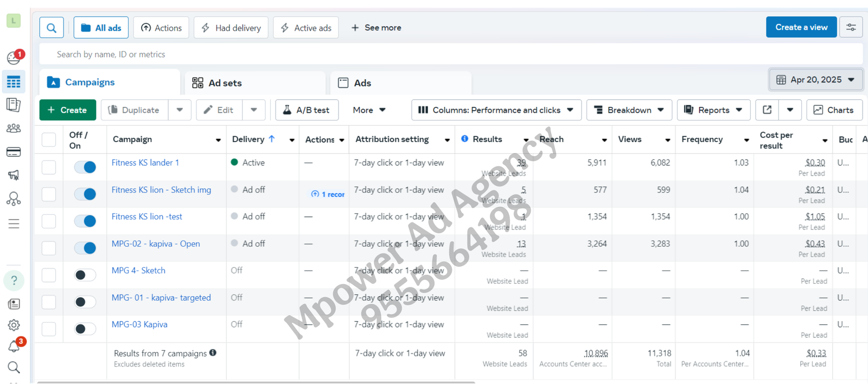Click the Search by name, ID or metrics field
This screenshot has height=391, width=868.
[451, 54]
